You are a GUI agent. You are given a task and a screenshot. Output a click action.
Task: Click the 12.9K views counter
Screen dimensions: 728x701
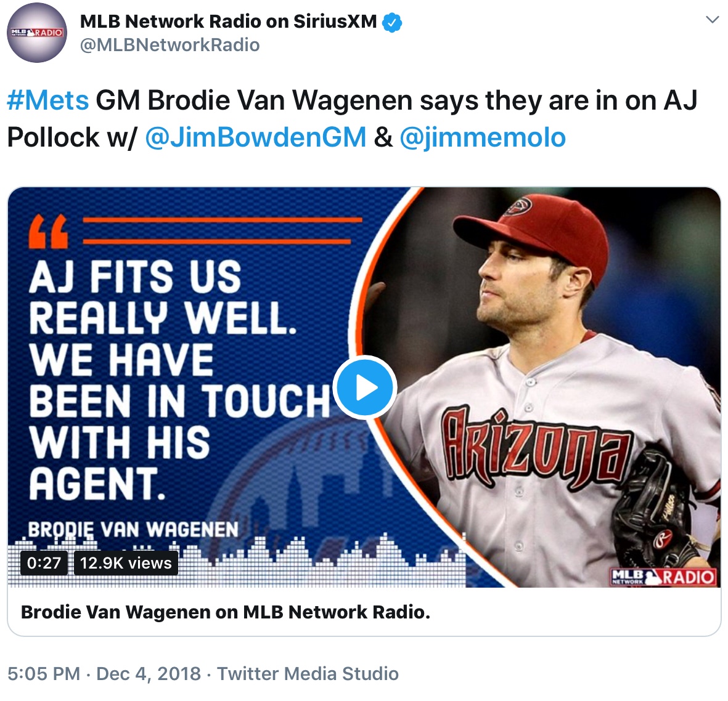(x=126, y=563)
